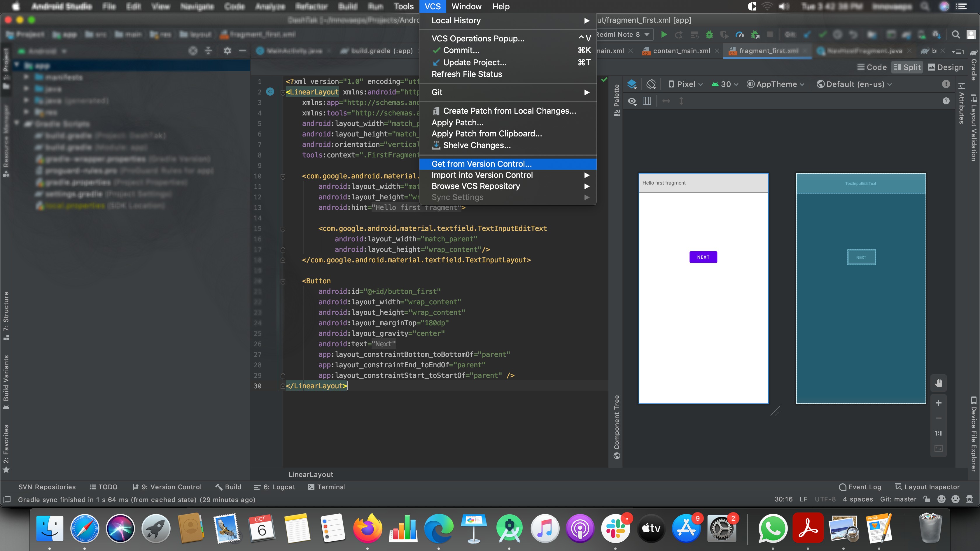Click Collapse All icon in Project panel
980x551 pixels.
click(208, 50)
